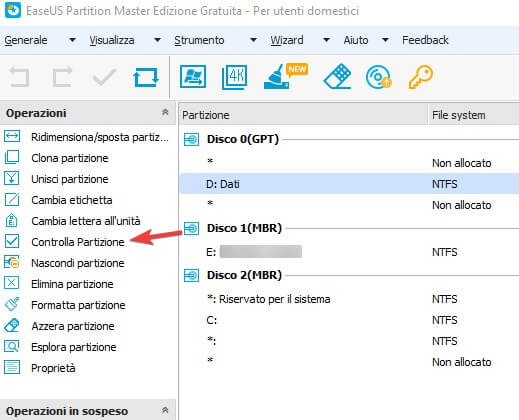Click the Disco 1 disk icon
Viewport: 519px width, 420px height.
pyautogui.click(x=192, y=228)
